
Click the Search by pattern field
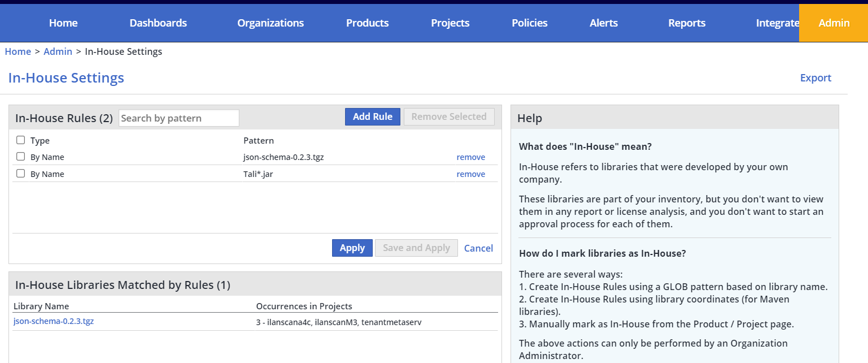[178, 118]
